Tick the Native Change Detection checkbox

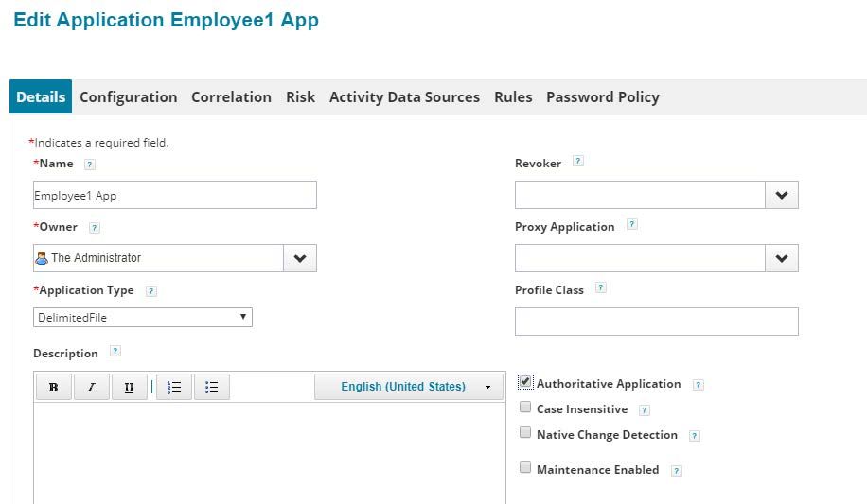click(525, 433)
